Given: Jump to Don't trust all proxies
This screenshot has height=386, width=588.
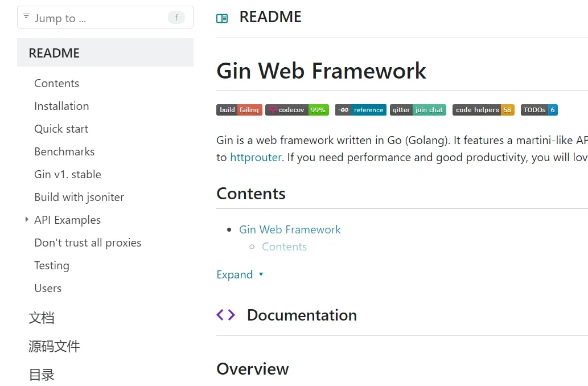Looking at the screenshot, I should [88, 243].
